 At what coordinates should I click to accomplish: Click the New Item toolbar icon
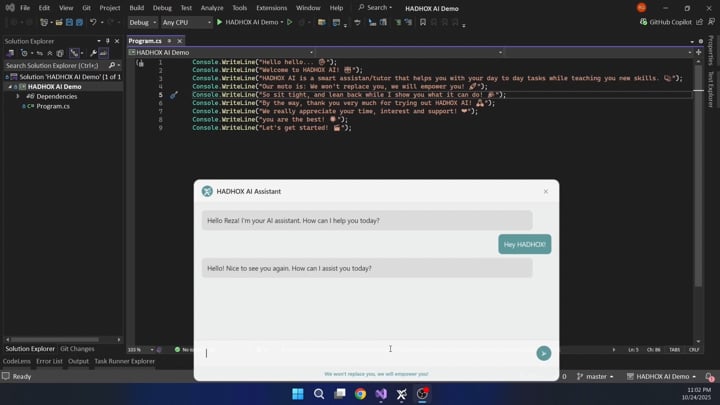(44, 22)
